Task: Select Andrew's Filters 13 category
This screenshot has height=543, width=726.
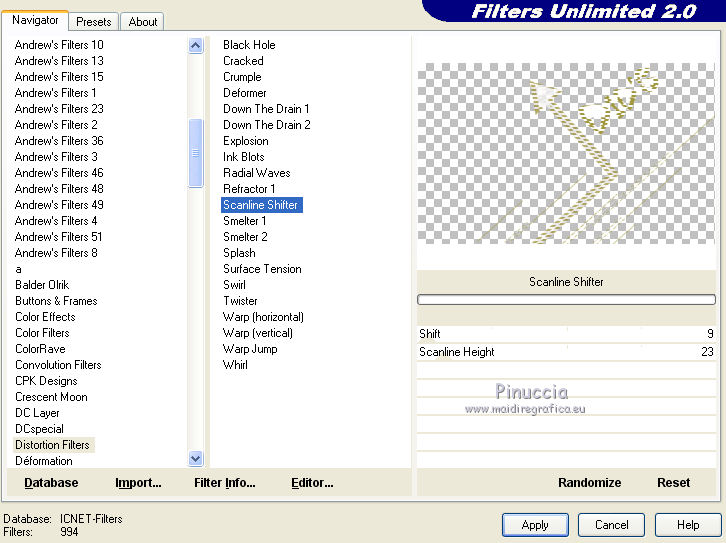Action: pos(59,61)
